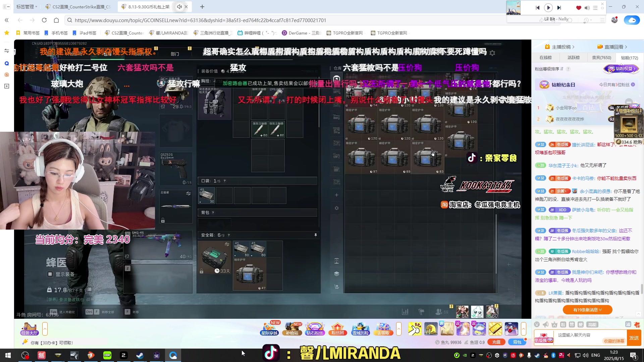The height and width of the screenshot is (362, 644).
Task: Open the 常用书签 bookmark folder
Action: 28,33
